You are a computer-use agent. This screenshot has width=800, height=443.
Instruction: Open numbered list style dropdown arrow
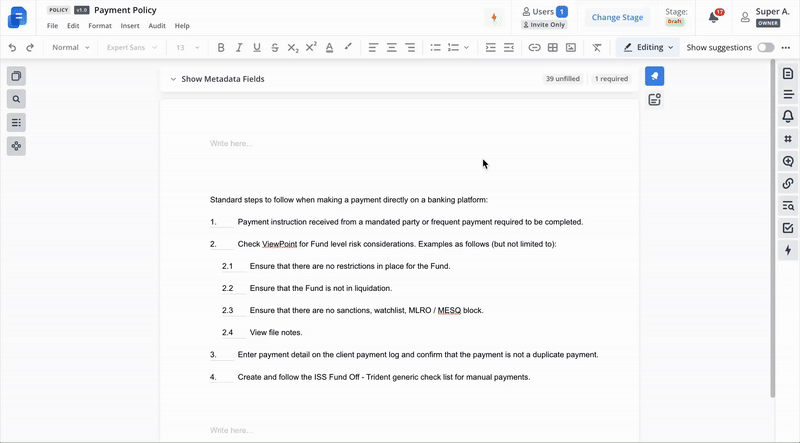[x=466, y=47]
